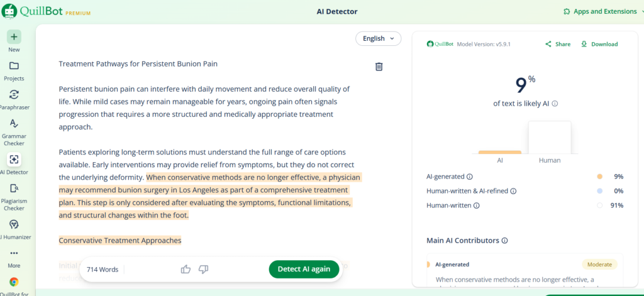
Task: Click the thumbs down feedback icon
Action: [x=203, y=269]
